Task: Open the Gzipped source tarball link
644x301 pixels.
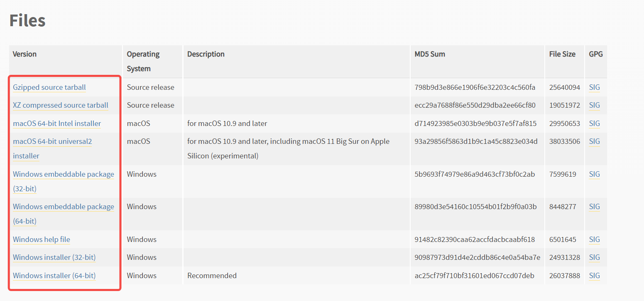Action: tap(49, 87)
